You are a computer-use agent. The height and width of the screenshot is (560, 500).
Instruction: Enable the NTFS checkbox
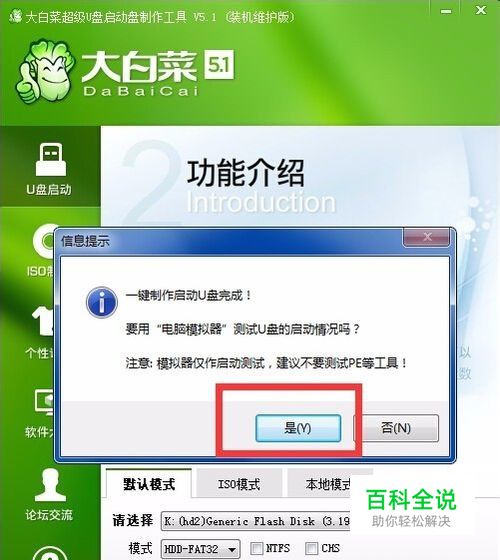tap(256, 548)
